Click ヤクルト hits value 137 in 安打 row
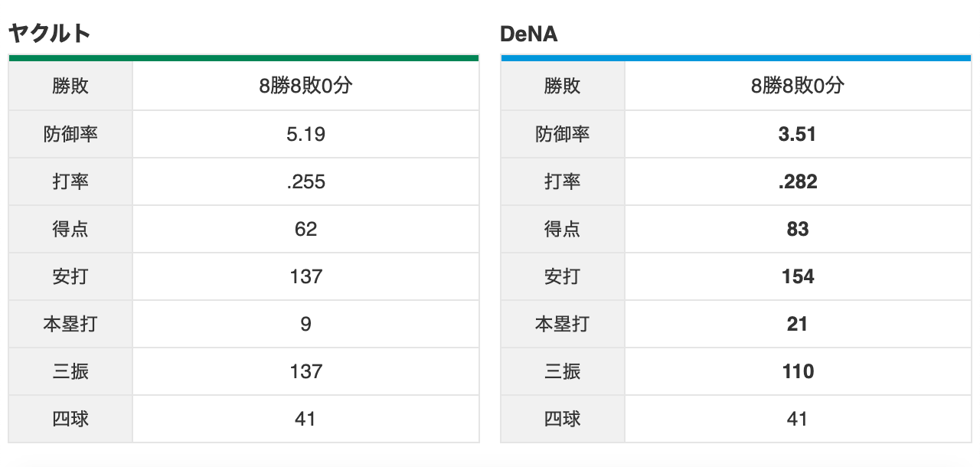 (305, 276)
